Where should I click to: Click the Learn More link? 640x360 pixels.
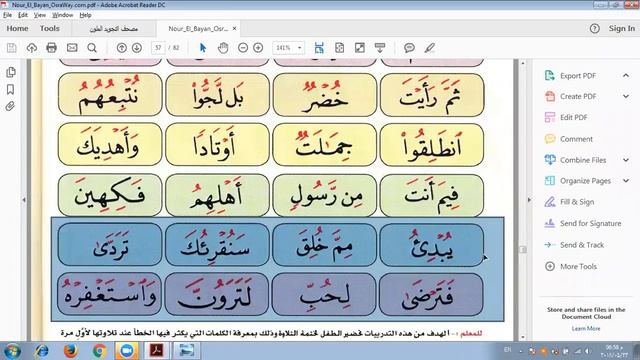[586, 328]
